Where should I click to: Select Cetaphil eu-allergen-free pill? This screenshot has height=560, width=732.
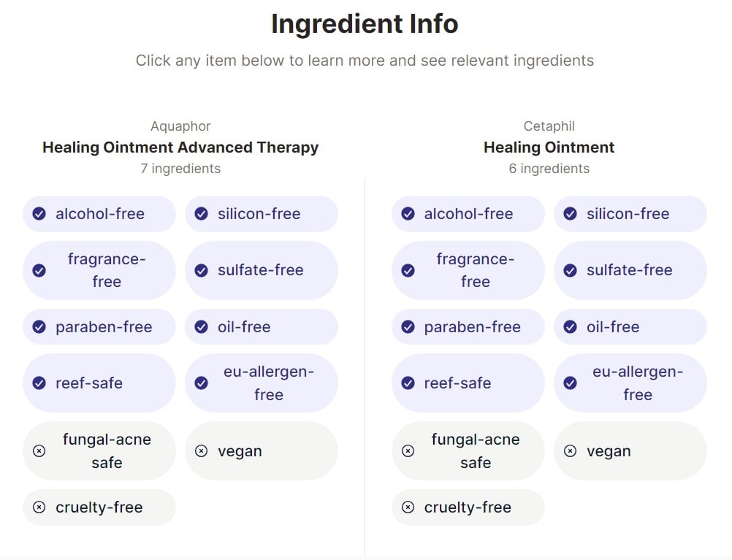[630, 383]
